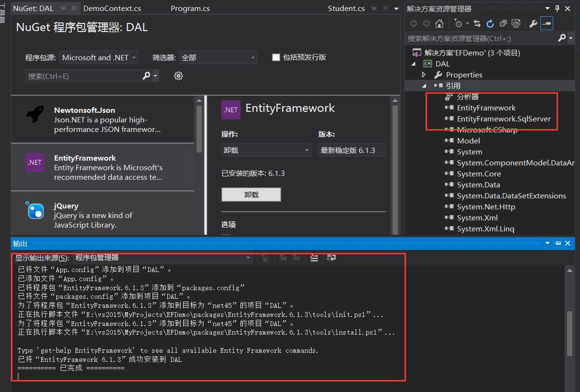Switch to the Student.cs tab

[346, 9]
